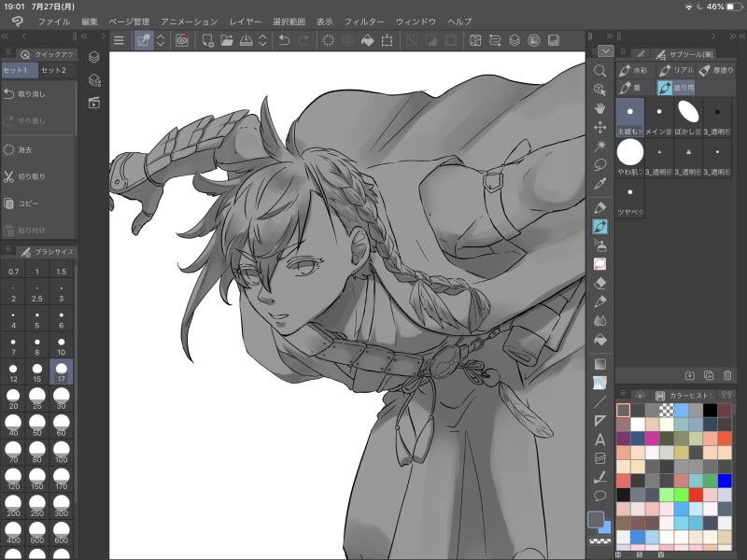Click the 切り取り cut button

(38, 176)
